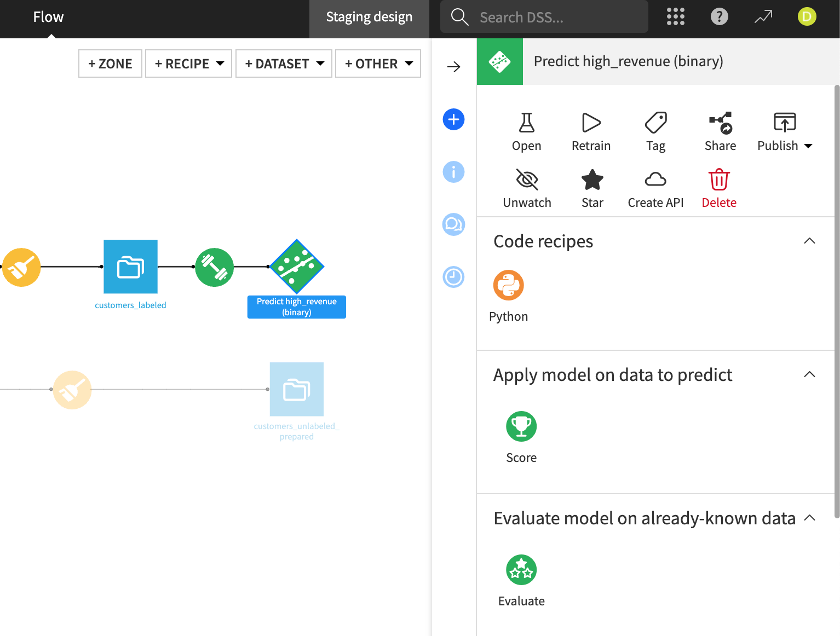Click the + ZONE button
This screenshot has width=840, height=636.
[110, 63]
